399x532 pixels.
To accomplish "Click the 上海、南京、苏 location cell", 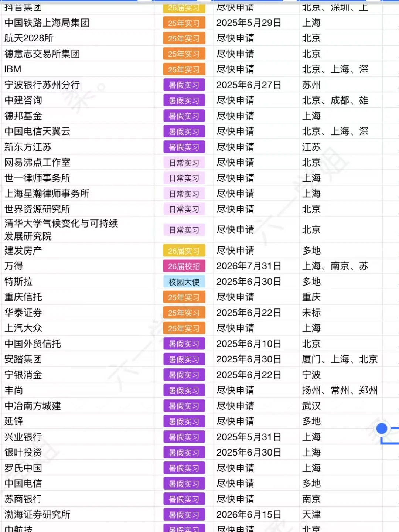I will coord(341,266).
